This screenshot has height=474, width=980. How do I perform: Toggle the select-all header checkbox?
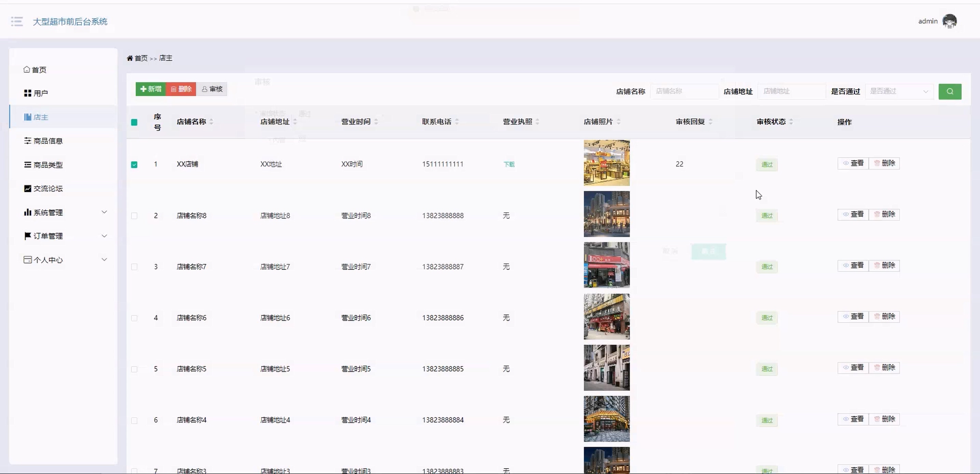[134, 122]
